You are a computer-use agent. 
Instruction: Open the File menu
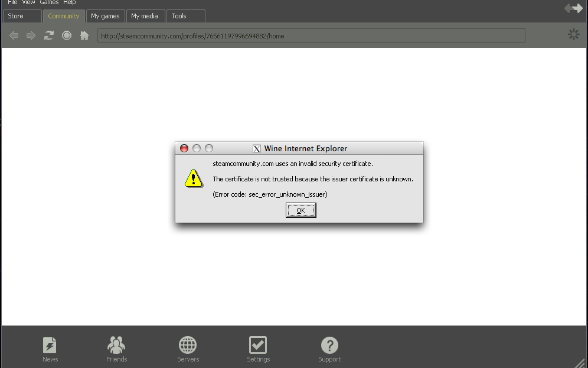[12, 2]
